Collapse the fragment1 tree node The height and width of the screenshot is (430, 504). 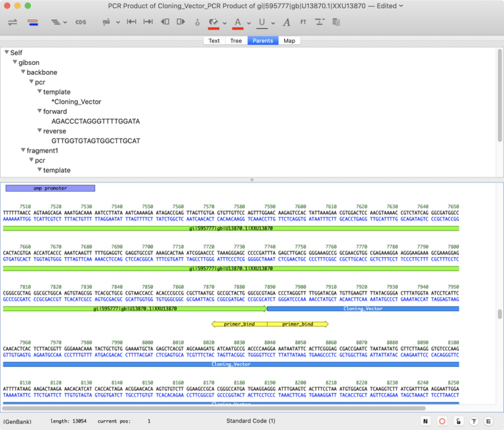[23, 150]
